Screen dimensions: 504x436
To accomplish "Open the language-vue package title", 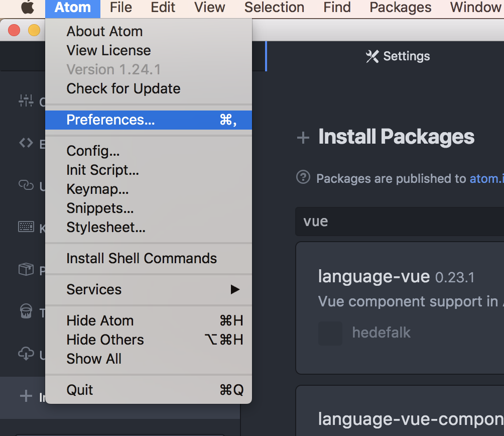I will [374, 276].
